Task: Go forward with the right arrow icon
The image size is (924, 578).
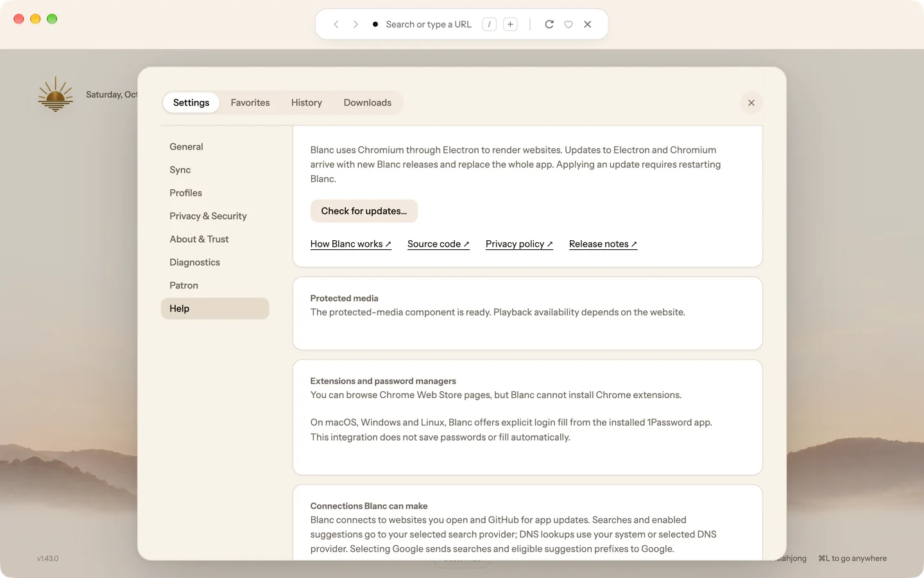Action: click(355, 24)
